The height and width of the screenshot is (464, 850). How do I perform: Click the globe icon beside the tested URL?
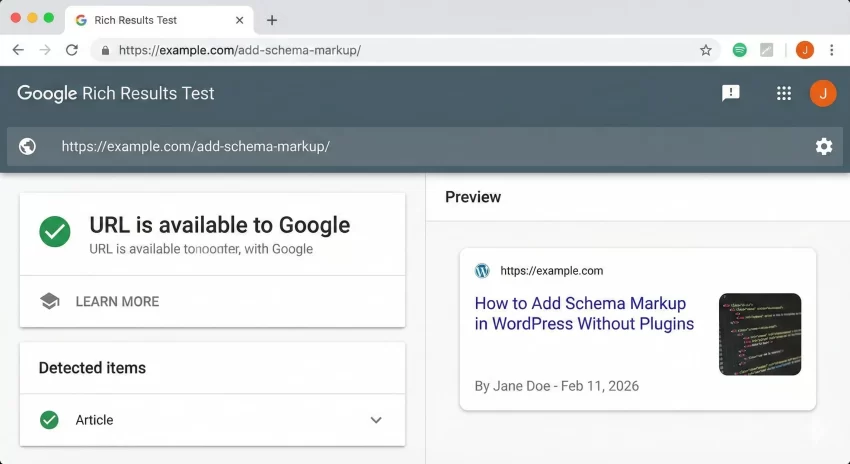tap(27, 146)
